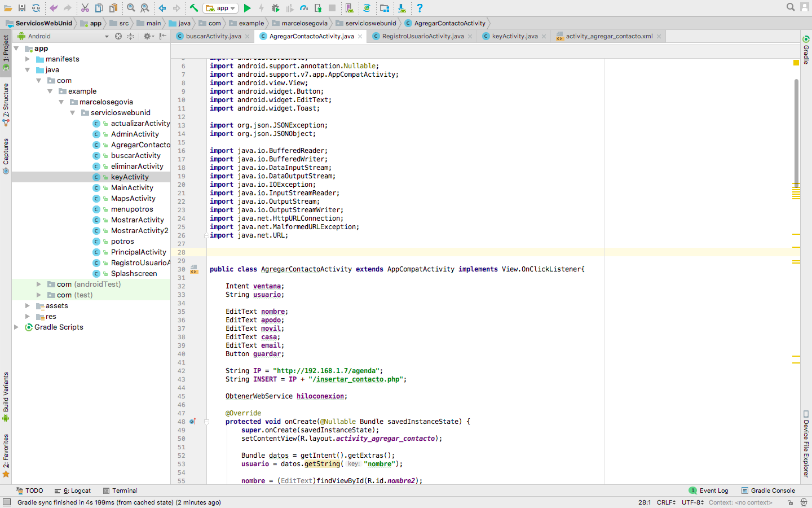Screen dimensions: 812x508
Task: Click the Cut scissors icon
Action: (85, 8)
